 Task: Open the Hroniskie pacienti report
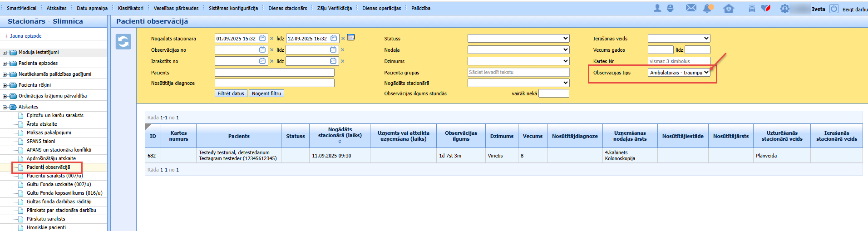pyautogui.click(x=46, y=227)
